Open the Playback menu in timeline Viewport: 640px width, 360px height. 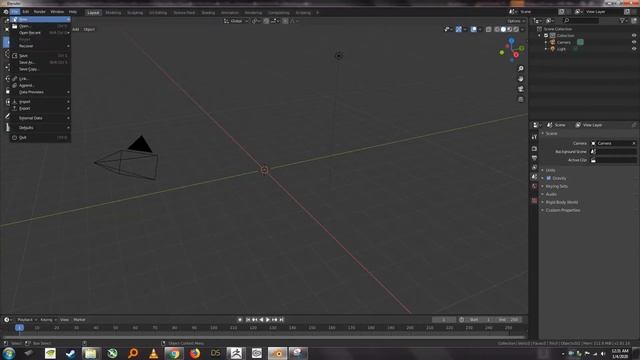click(27, 320)
